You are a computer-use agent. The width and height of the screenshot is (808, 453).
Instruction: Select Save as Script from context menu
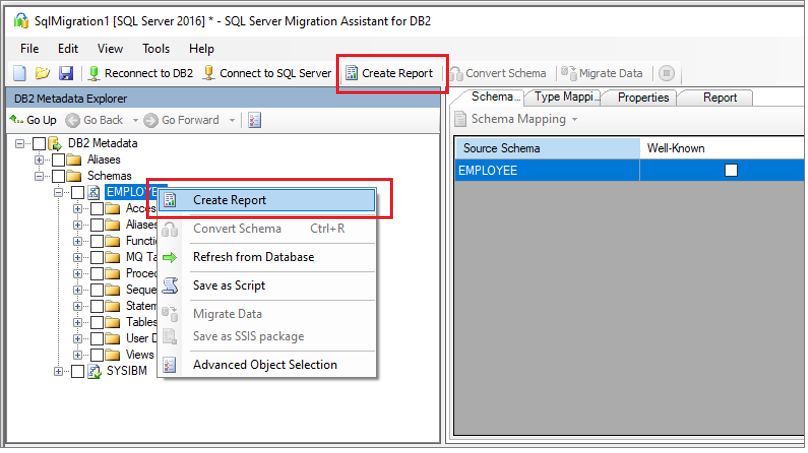click(x=229, y=285)
